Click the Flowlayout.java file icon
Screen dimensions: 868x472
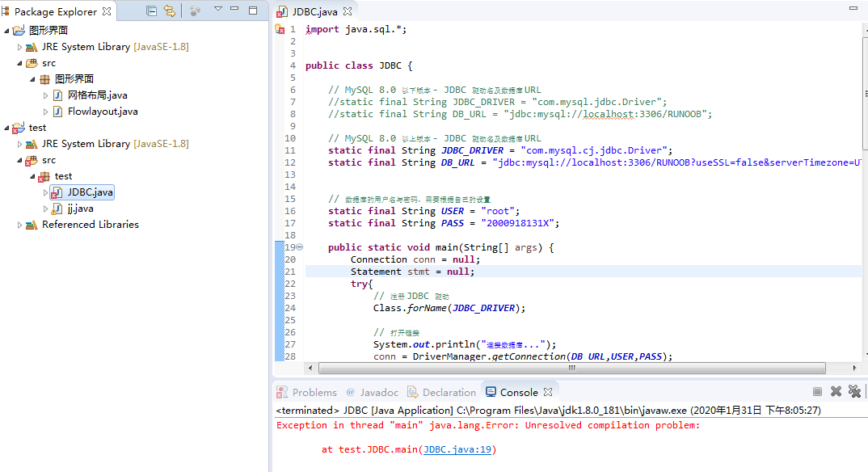(57, 112)
